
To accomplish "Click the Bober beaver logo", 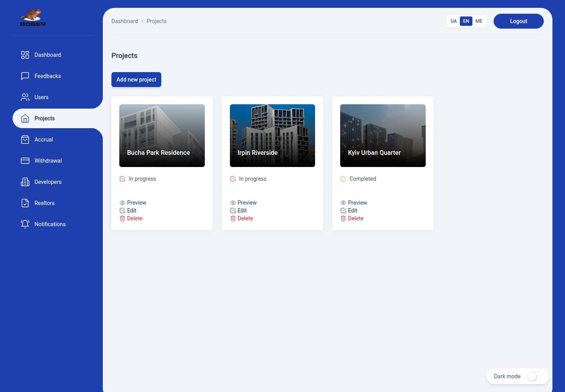I will click(x=33, y=18).
